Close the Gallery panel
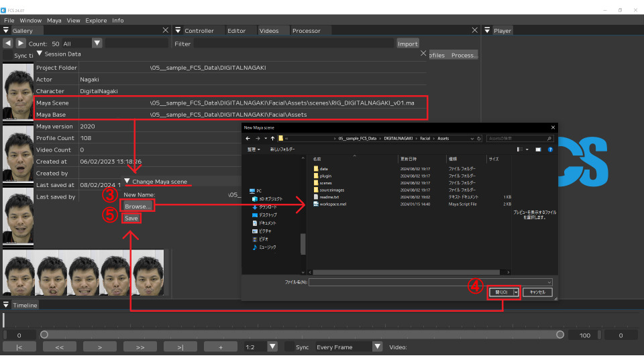This screenshot has height=362, width=644. (166, 30)
